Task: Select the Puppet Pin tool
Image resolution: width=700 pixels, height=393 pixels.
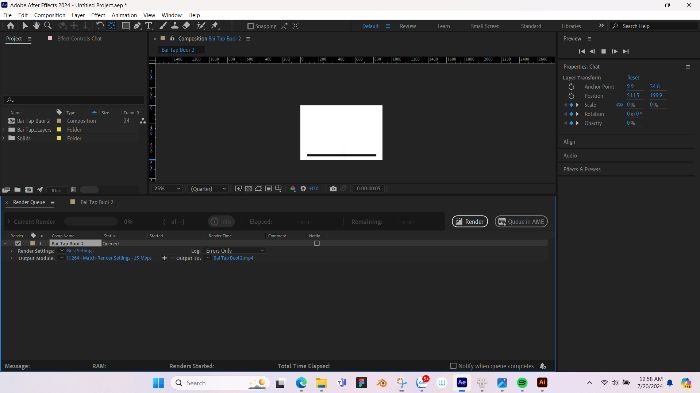Action: (215, 26)
